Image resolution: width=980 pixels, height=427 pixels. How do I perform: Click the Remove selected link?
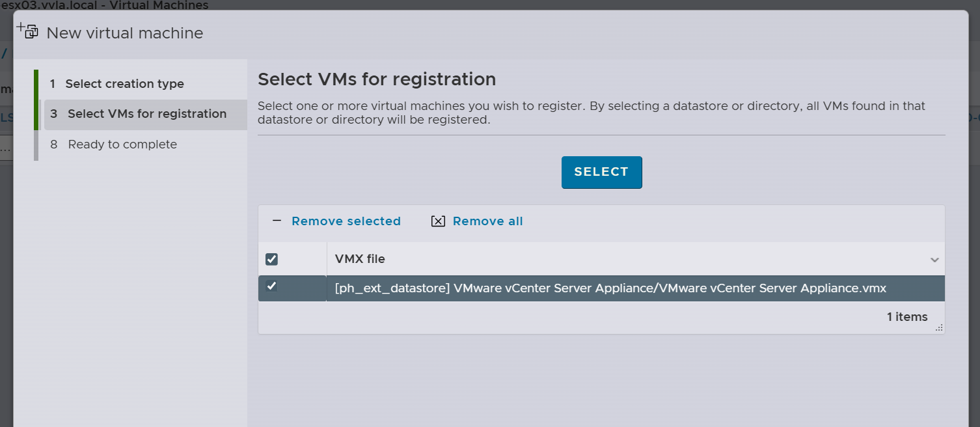click(346, 221)
